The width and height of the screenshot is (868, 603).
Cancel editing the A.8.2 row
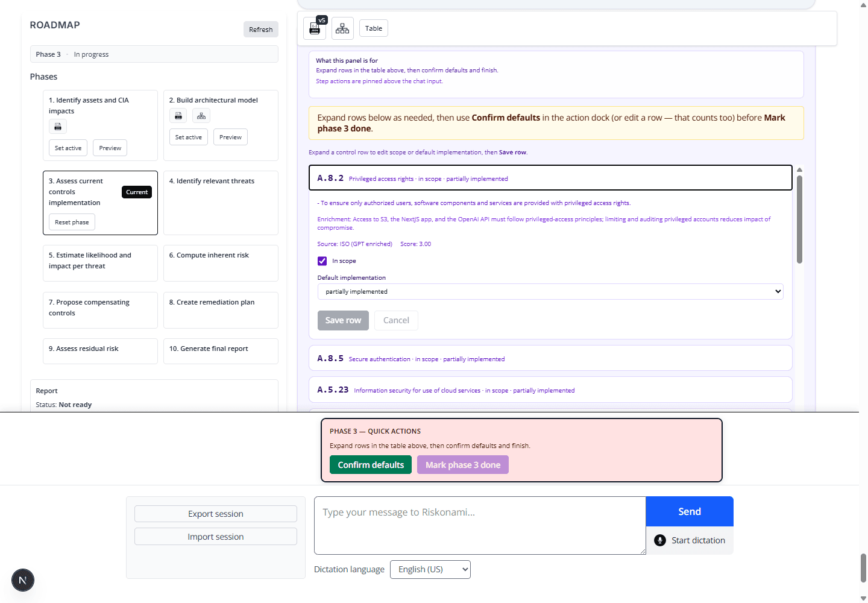(396, 320)
